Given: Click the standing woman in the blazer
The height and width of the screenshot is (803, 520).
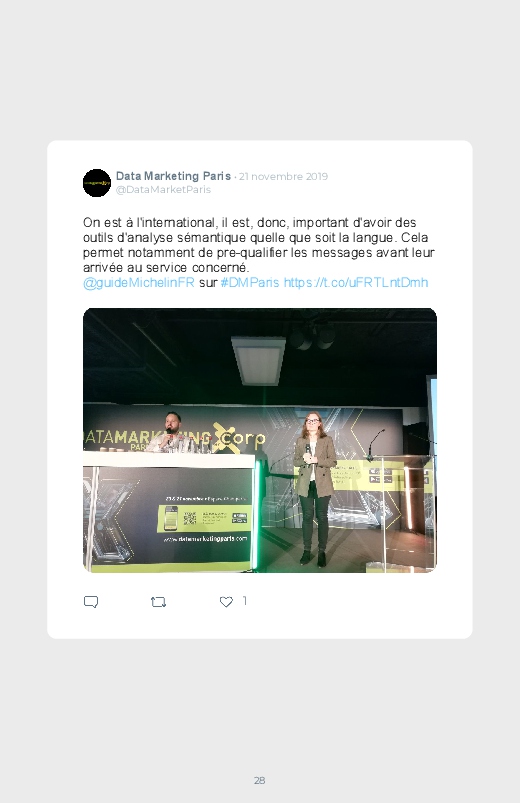Looking at the screenshot, I should click(314, 489).
